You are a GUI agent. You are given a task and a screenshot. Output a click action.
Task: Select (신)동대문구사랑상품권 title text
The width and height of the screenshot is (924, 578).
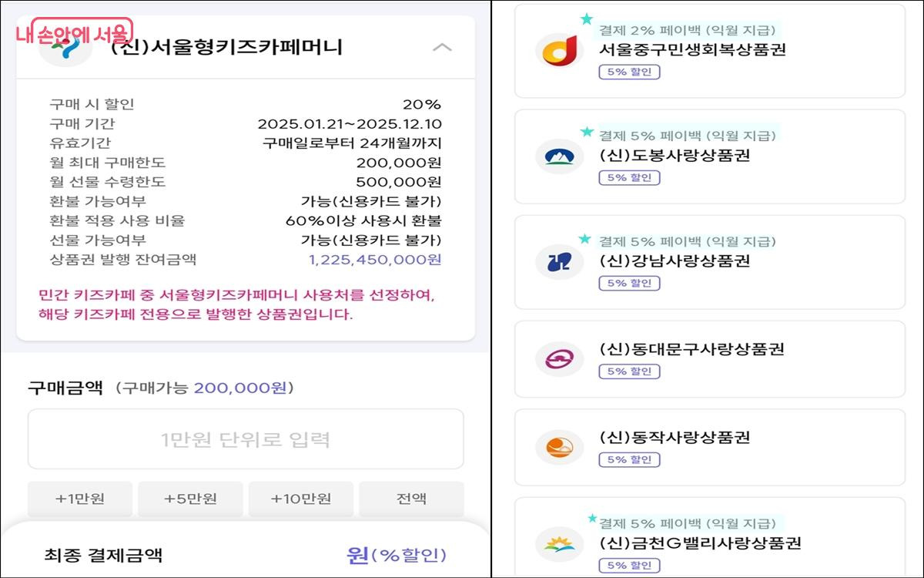point(691,348)
